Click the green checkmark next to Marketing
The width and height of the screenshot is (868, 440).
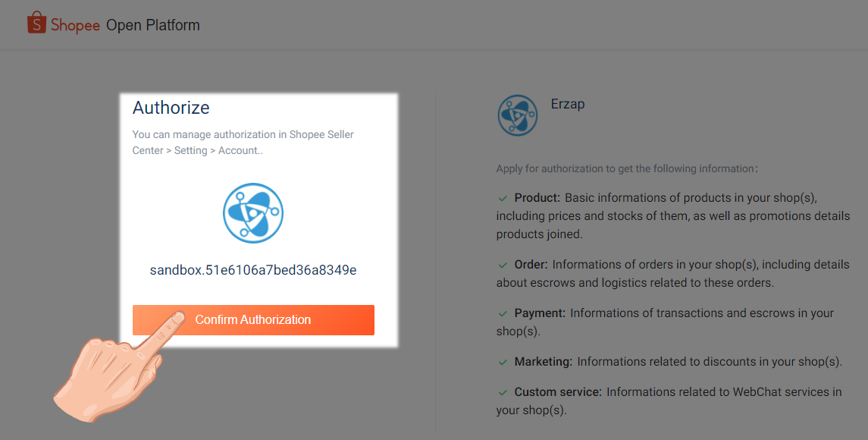click(x=503, y=363)
